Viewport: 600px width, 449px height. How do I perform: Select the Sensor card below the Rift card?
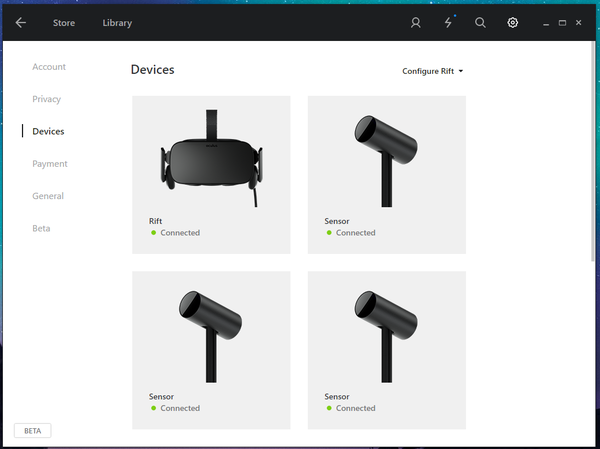[x=211, y=350]
